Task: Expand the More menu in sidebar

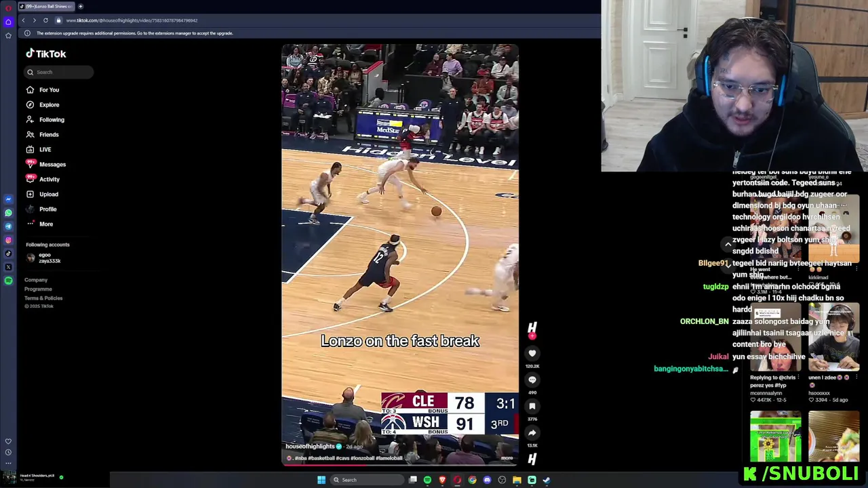Action: 39,224
